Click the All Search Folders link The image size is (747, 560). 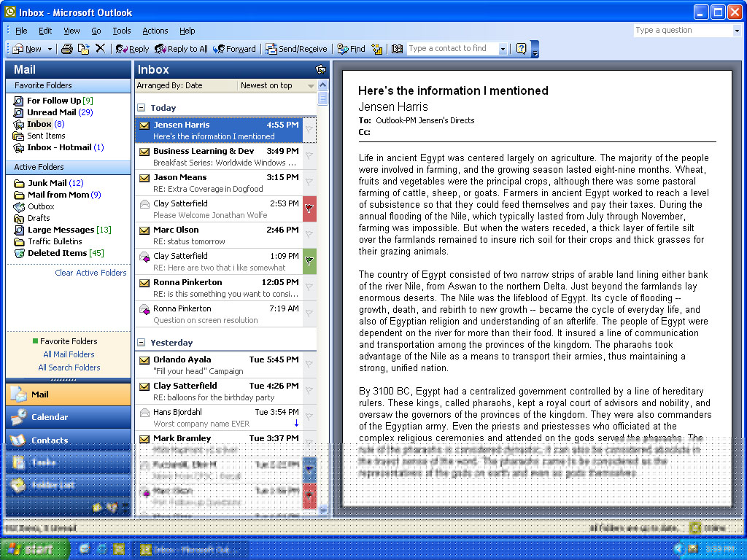(69, 367)
